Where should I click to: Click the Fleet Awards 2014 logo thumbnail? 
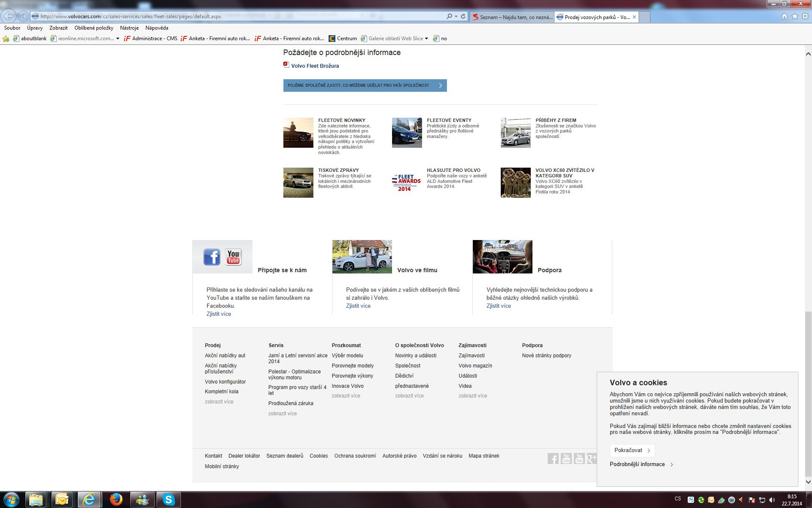click(407, 182)
